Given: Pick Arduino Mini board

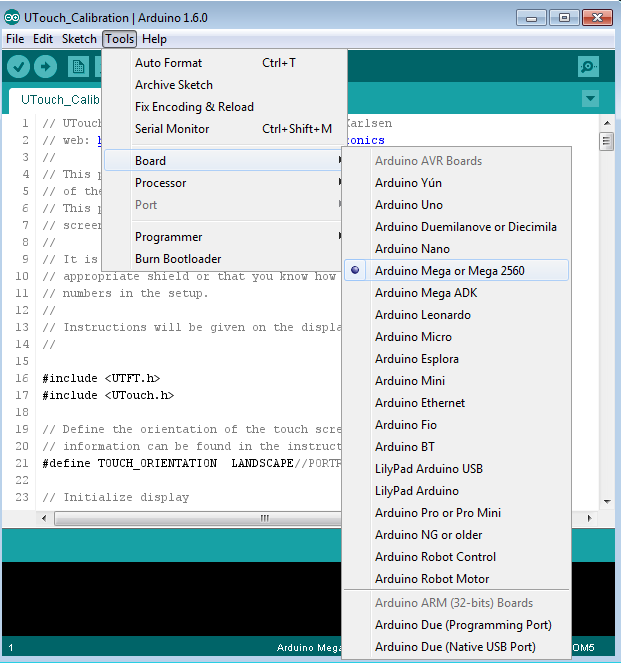Looking at the screenshot, I should point(457,381).
